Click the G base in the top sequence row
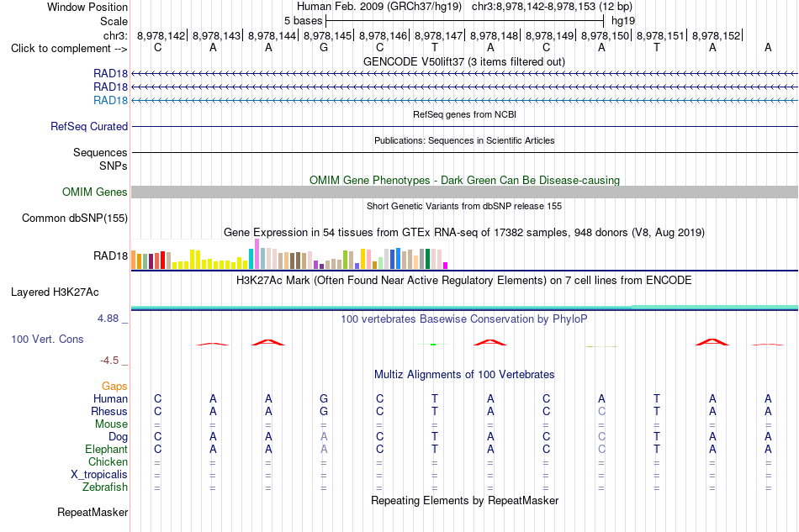The image size is (799, 532). (324, 48)
